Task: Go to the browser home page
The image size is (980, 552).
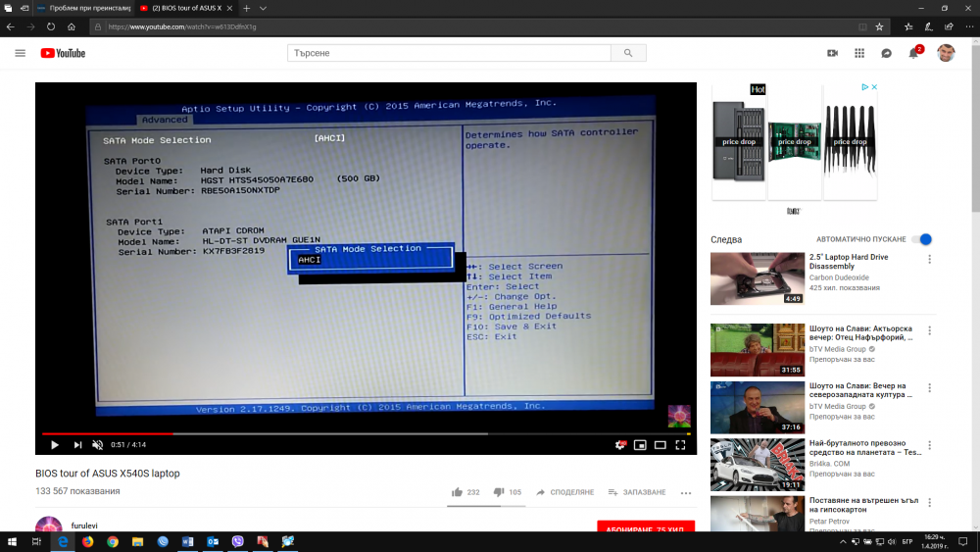Action: point(72,26)
